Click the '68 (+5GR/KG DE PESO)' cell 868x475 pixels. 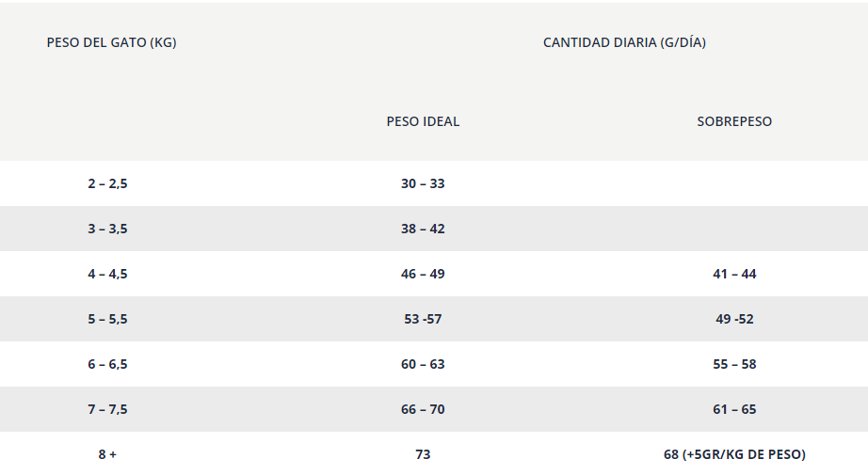734,454
